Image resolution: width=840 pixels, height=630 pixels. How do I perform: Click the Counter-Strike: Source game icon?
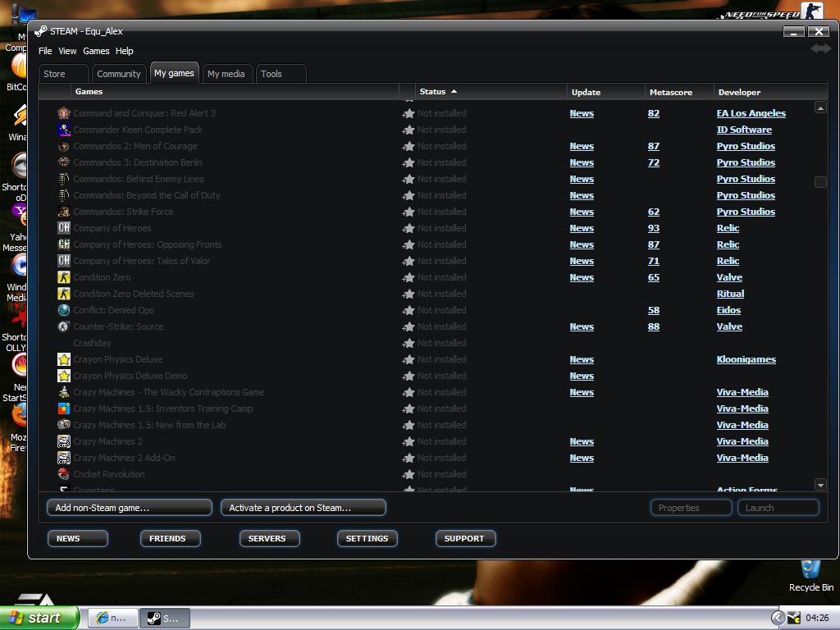(x=64, y=326)
